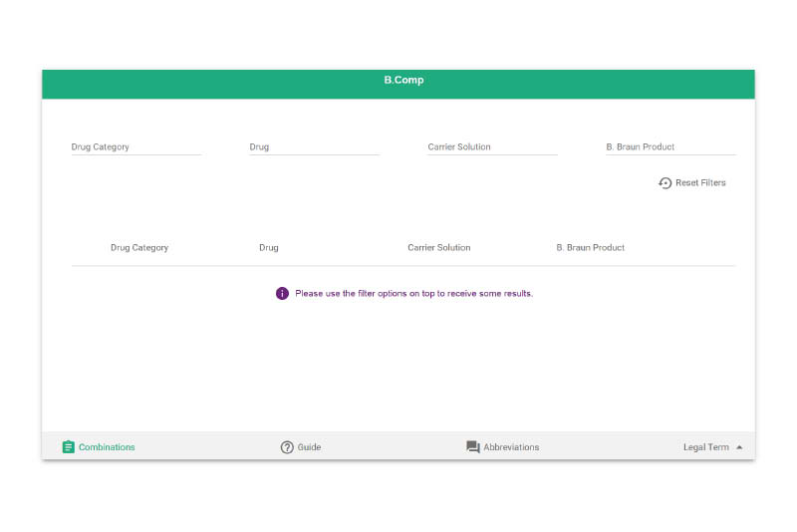Open the Carrier Solution filter dropdown
The width and height of the screenshot is (797, 532).
pos(492,146)
